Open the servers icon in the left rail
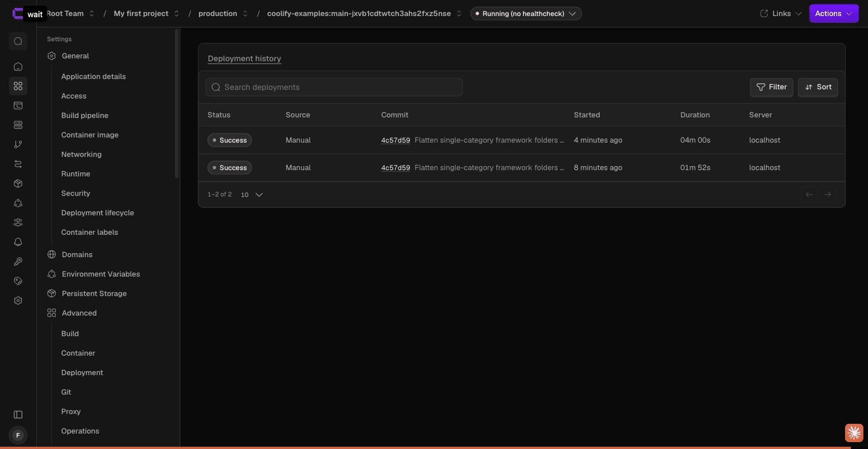868x449 pixels. click(18, 125)
